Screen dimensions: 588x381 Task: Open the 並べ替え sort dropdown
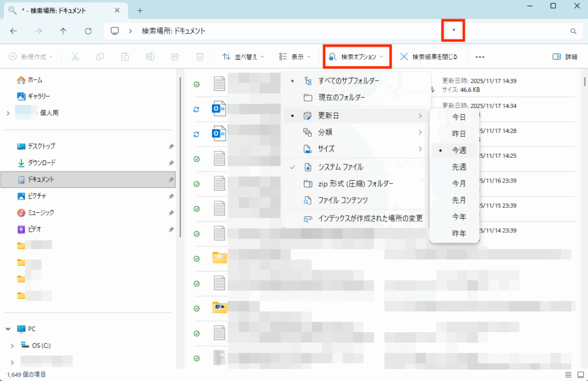coord(243,57)
